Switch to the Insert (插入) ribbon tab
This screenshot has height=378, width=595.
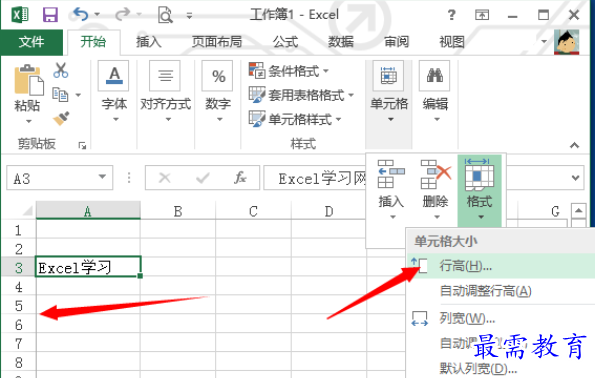tap(149, 42)
